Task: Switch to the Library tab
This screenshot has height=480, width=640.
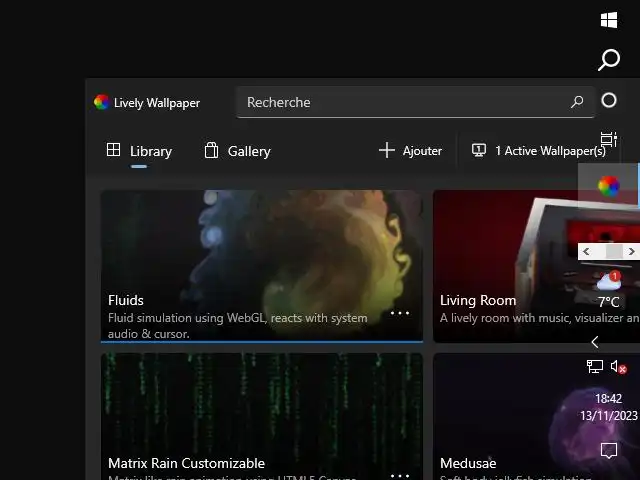Action: pyautogui.click(x=139, y=151)
